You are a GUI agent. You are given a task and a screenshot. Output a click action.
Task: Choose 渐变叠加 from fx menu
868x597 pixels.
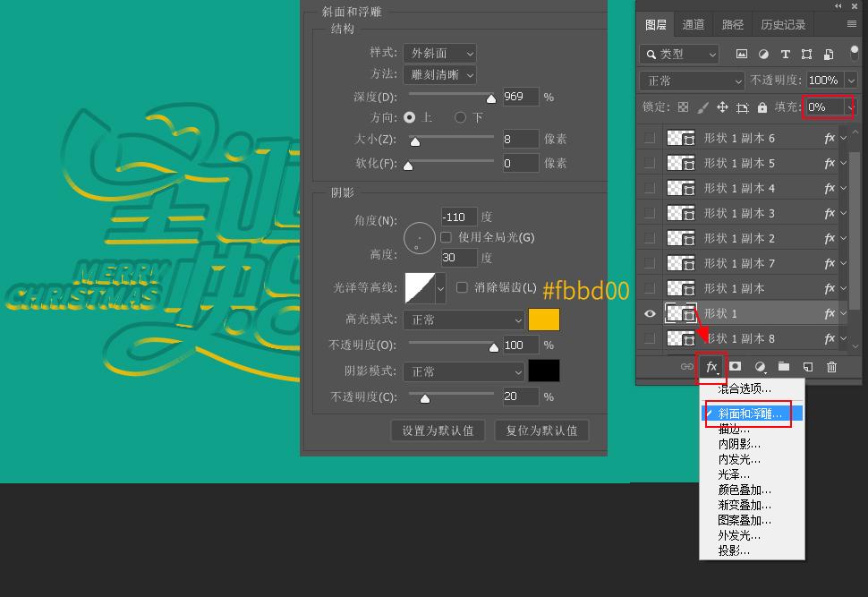(744, 505)
